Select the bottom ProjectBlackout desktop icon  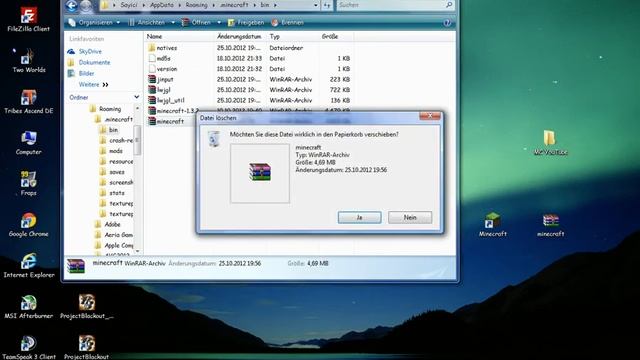coord(87,347)
